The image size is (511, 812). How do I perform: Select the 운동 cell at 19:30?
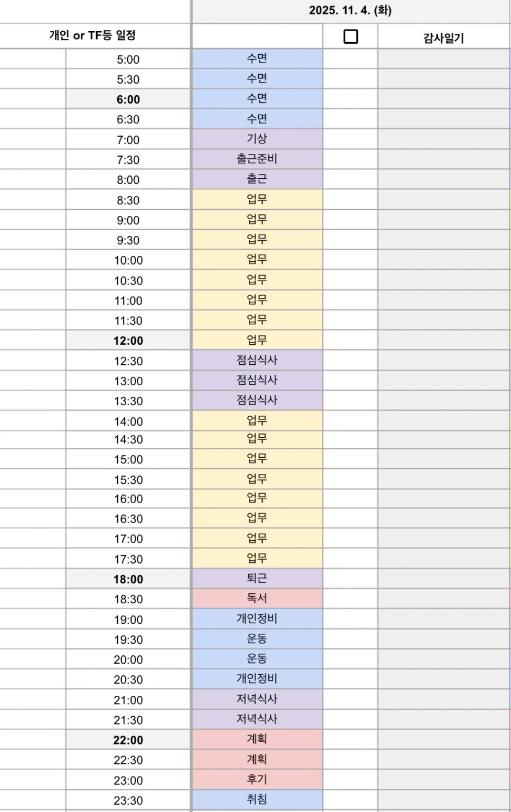click(257, 639)
